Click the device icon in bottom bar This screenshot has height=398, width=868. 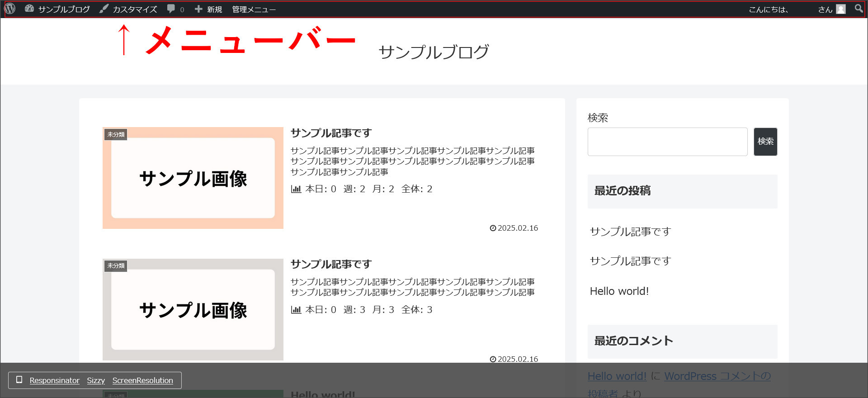click(19, 380)
